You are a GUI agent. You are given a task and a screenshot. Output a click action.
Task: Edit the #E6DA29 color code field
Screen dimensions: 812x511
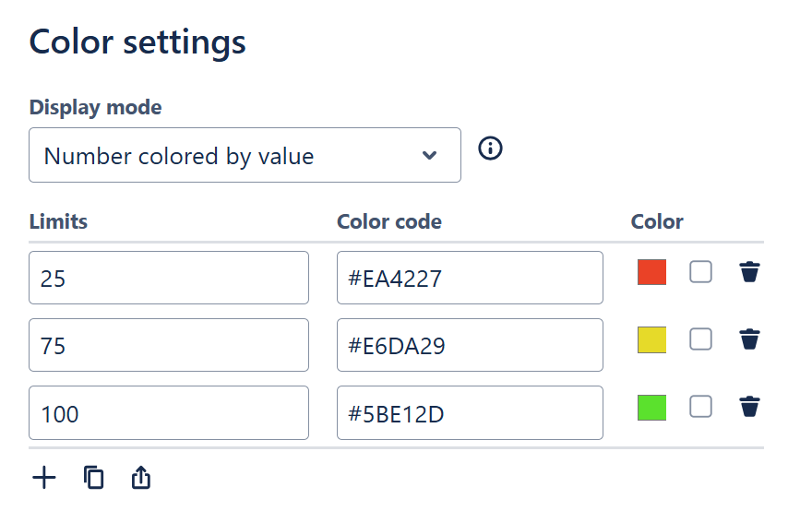tap(470, 345)
